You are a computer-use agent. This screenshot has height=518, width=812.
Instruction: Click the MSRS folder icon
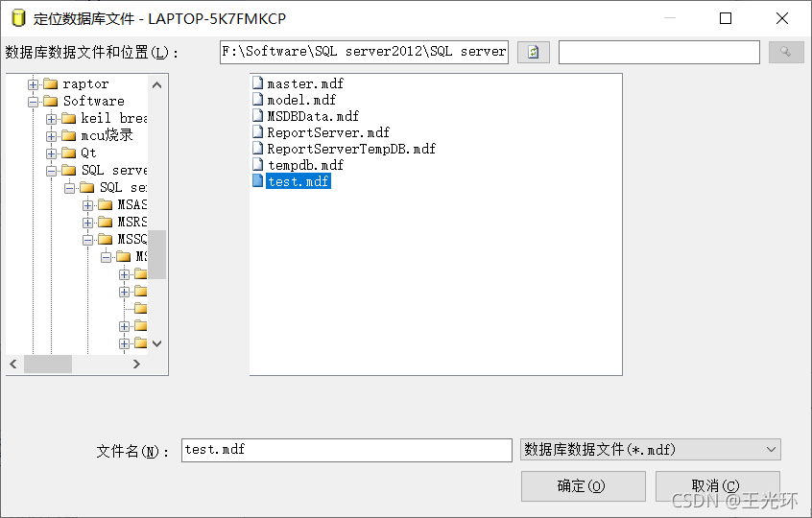[x=106, y=222]
